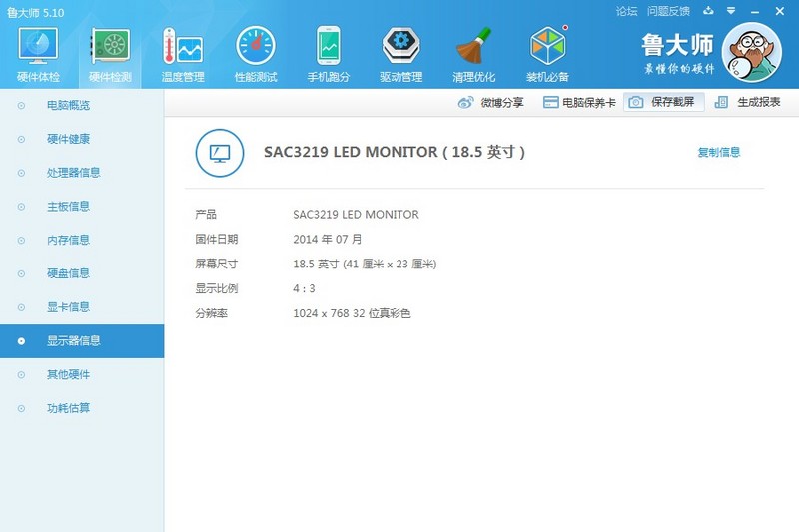799x532 pixels.
Task: Click the 显示比例 label
Action: coord(216,289)
